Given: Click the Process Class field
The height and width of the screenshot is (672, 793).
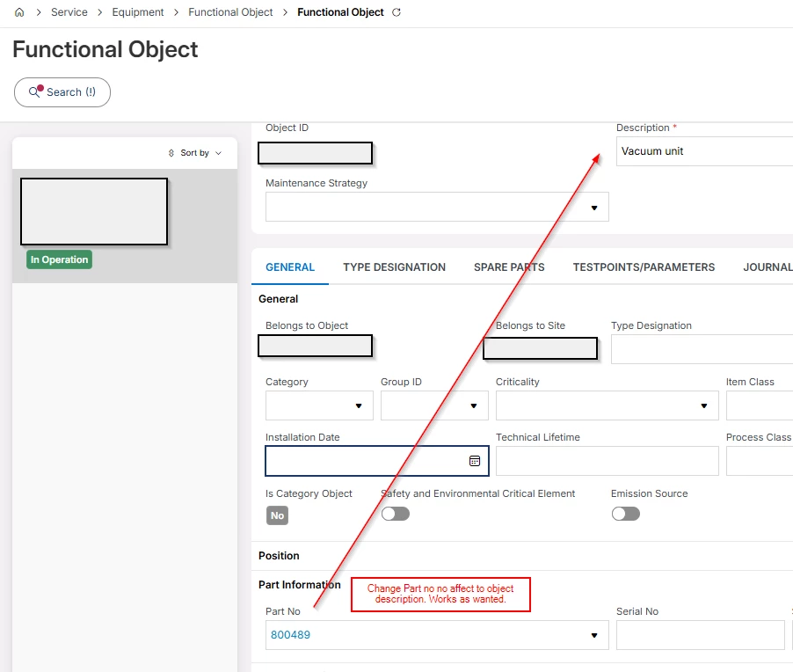Looking at the screenshot, I should [759, 461].
